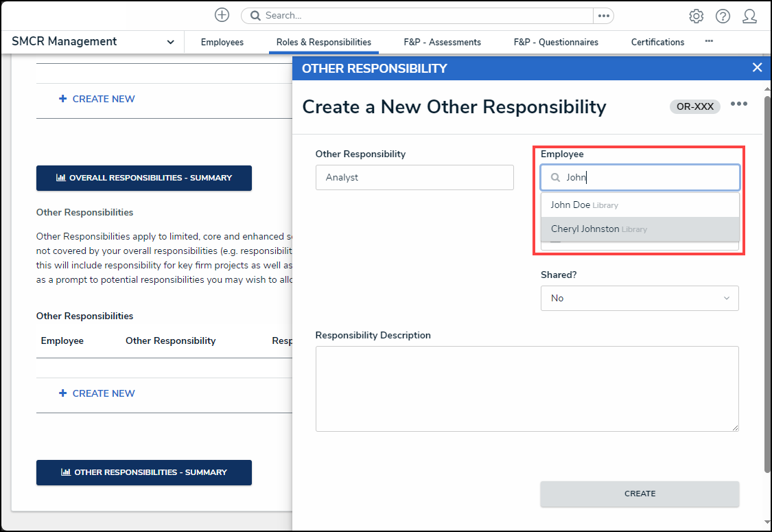Click the plus quick-add icon in top bar
Viewport: 772px width, 532px height.
tap(222, 15)
